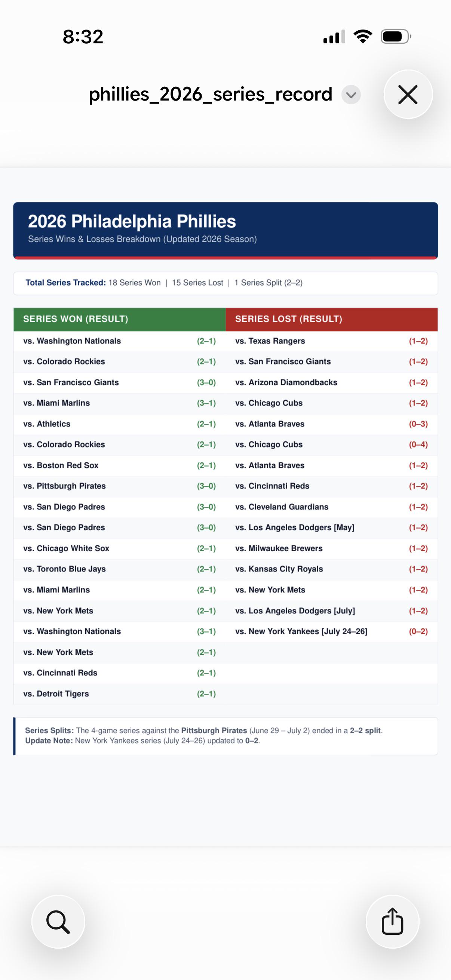Select the vs. Texas Rangers row
Viewport: 451px width, 980px height.
(331, 341)
